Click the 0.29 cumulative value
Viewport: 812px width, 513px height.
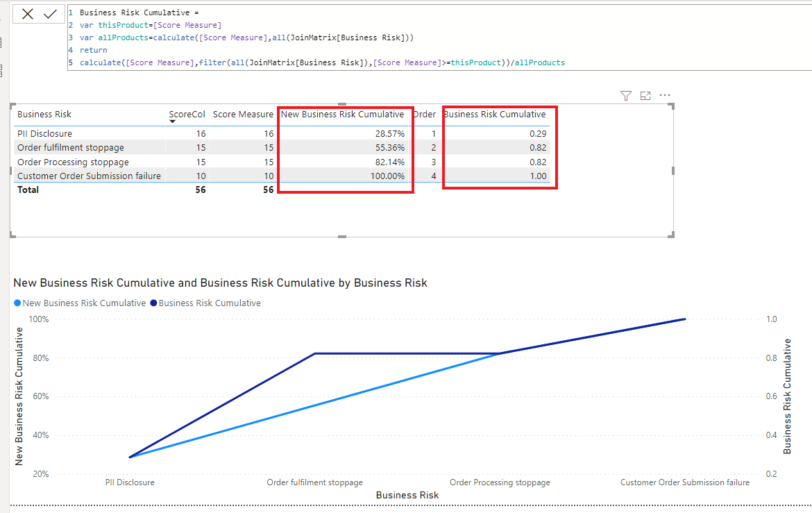[x=538, y=134]
